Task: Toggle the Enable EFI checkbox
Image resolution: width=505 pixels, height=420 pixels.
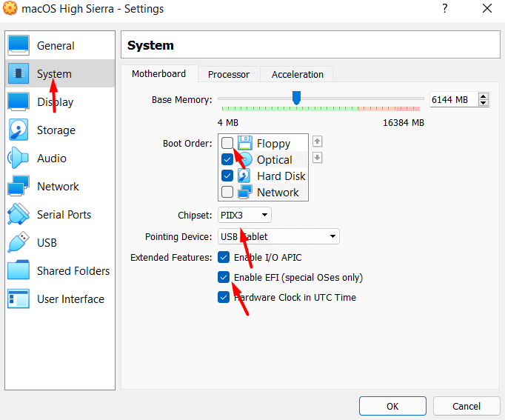Action: click(x=224, y=277)
